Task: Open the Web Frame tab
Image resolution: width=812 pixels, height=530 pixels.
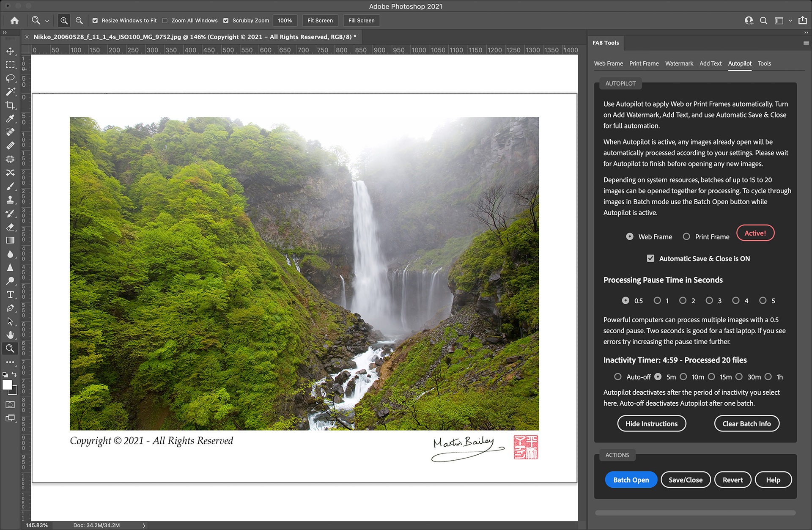Action: coord(608,63)
